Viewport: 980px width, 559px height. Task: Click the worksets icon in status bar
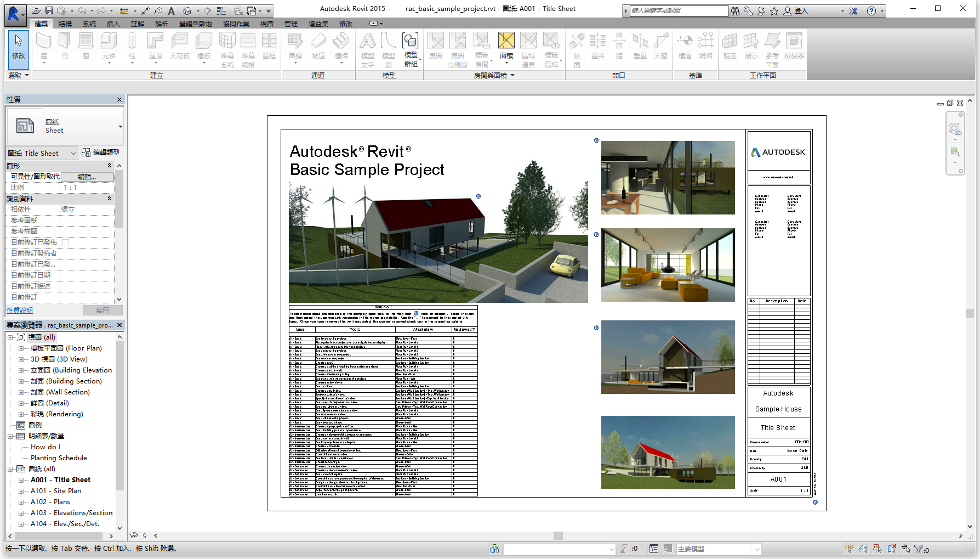pos(495,549)
